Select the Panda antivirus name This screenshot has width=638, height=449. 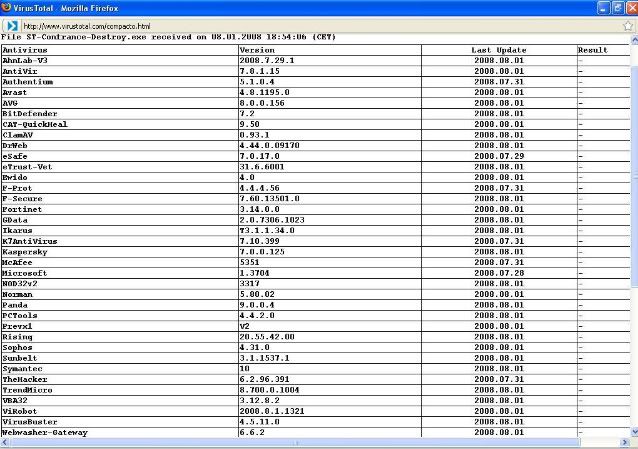pos(15,305)
